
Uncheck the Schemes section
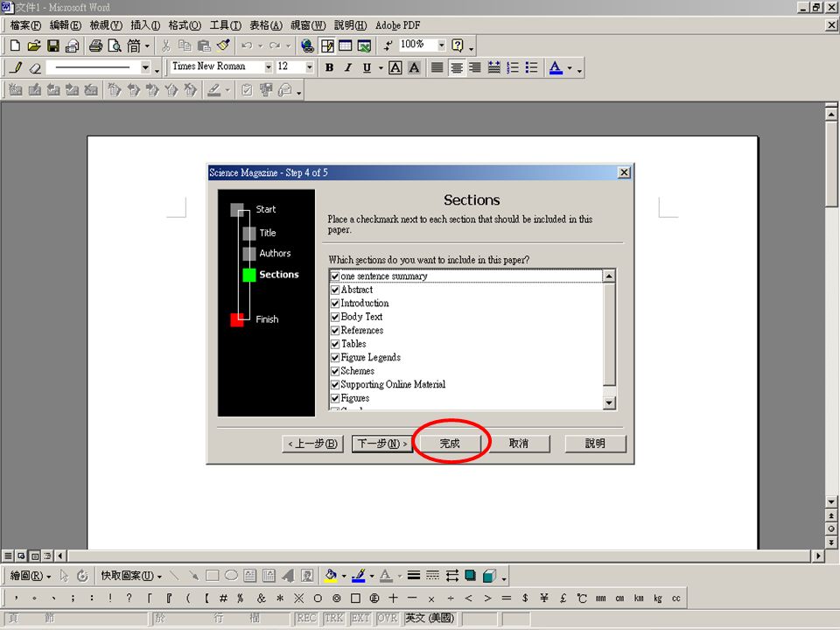335,371
